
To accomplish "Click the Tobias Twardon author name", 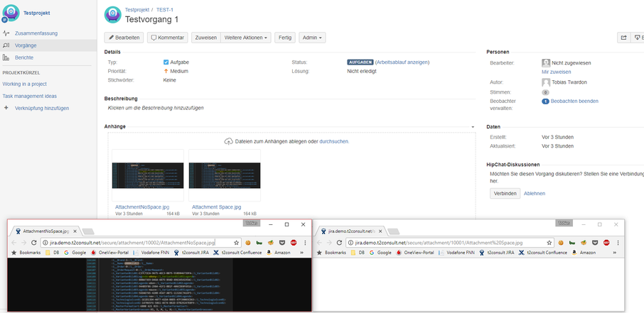I will [569, 82].
